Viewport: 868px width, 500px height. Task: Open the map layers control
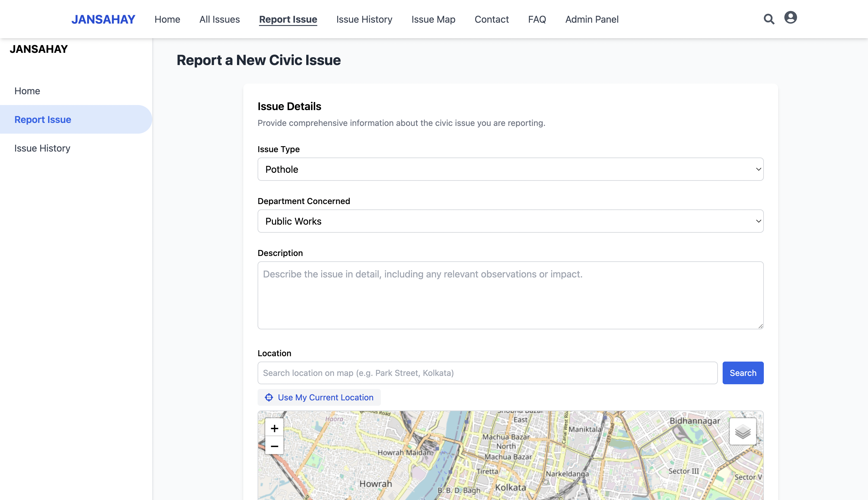(742, 432)
